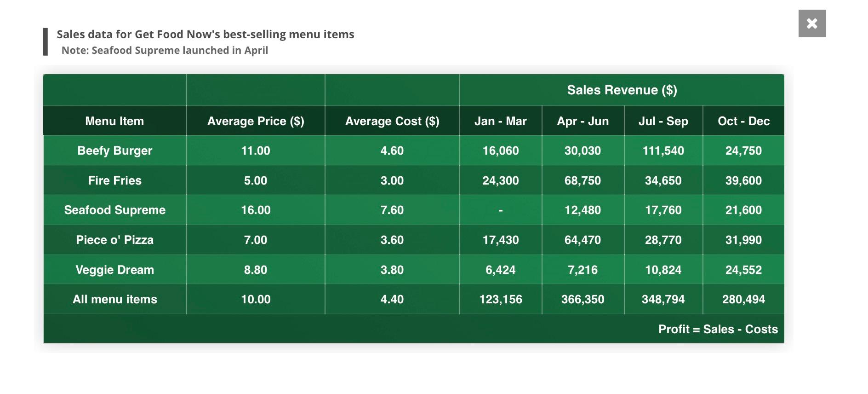Viewport: 868px width, 394px height.
Task: Select the Average Price column header
Action: (256, 121)
